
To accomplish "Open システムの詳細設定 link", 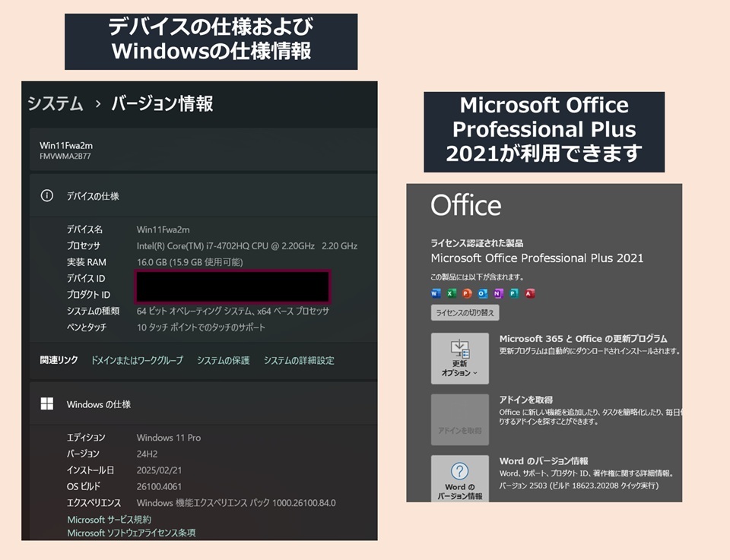I will pos(299,360).
